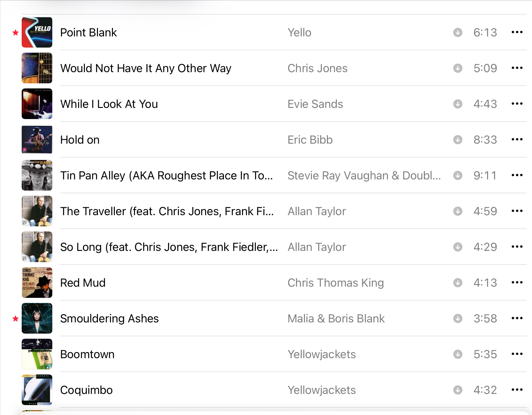Open artist Evie Sands

click(x=315, y=104)
